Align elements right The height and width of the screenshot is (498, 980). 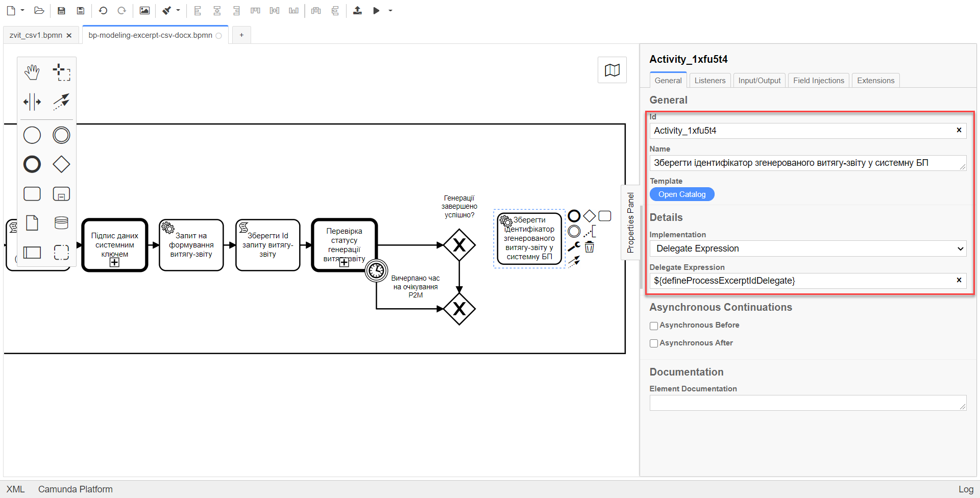tap(236, 10)
